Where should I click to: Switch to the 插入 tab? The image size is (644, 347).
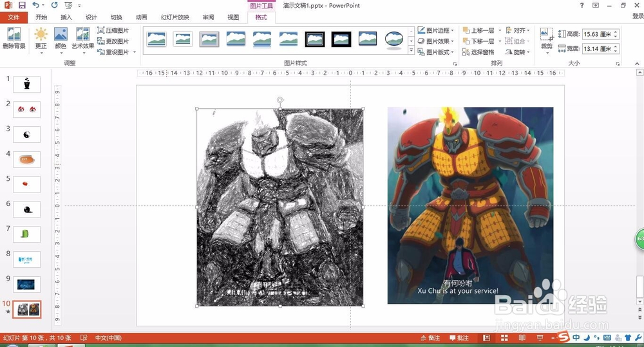click(x=66, y=17)
